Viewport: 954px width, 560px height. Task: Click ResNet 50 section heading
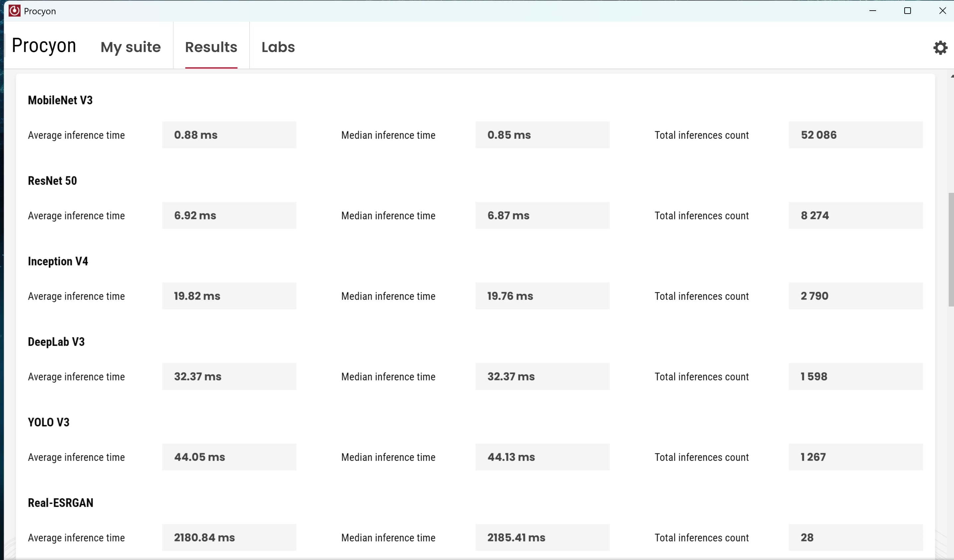pyautogui.click(x=52, y=181)
